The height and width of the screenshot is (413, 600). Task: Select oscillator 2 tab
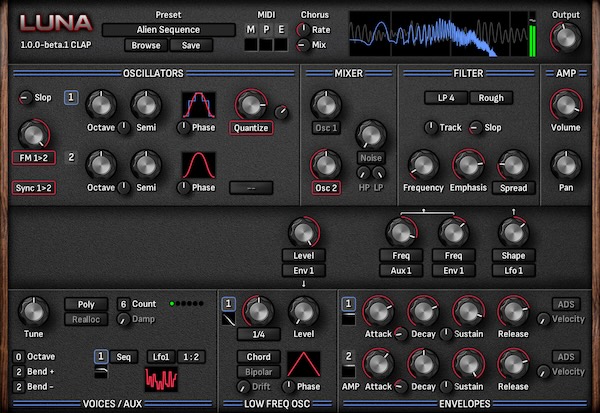(71, 157)
